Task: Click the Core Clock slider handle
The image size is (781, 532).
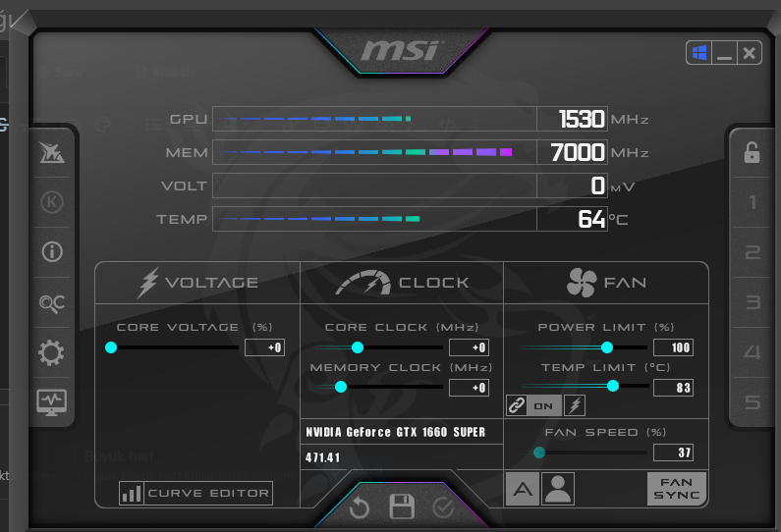Action: coord(358,347)
